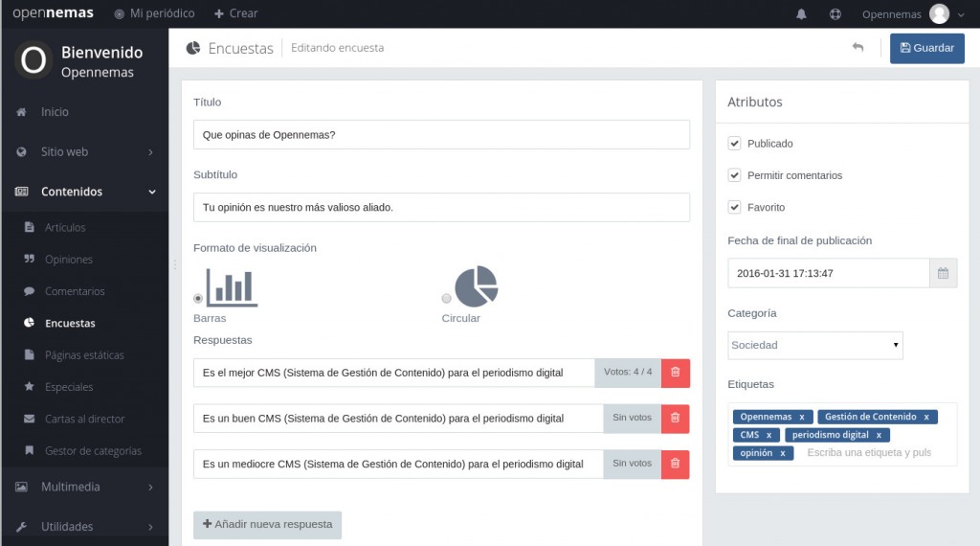Click the Encuestas pie icon in header
The image size is (980, 546).
pyautogui.click(x=193, y=48)
